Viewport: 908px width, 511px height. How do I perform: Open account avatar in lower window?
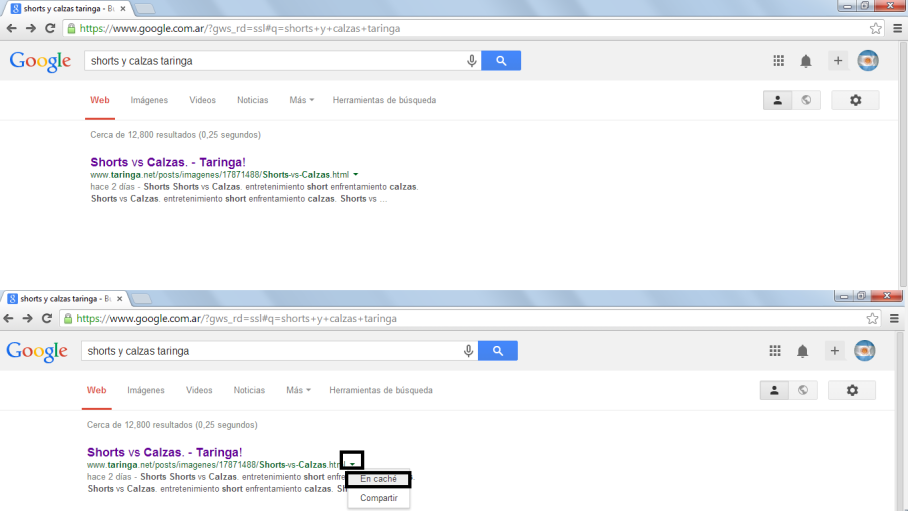(865, 351)
